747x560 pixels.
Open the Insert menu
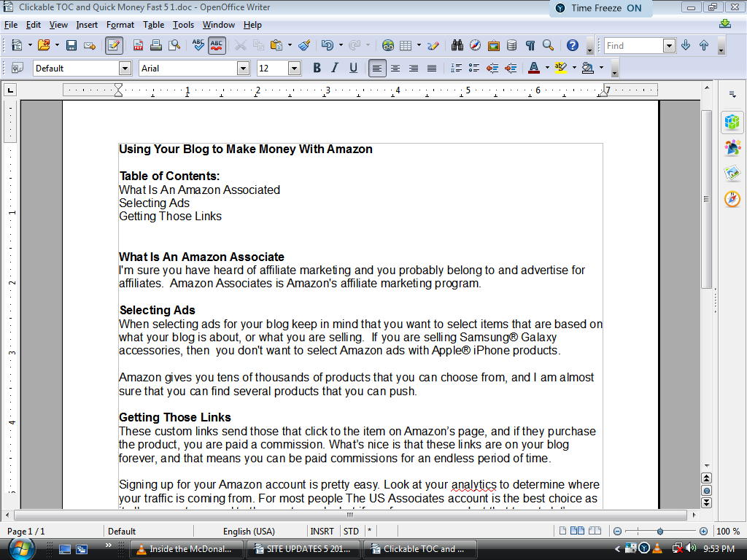click(x=87, y=25)
